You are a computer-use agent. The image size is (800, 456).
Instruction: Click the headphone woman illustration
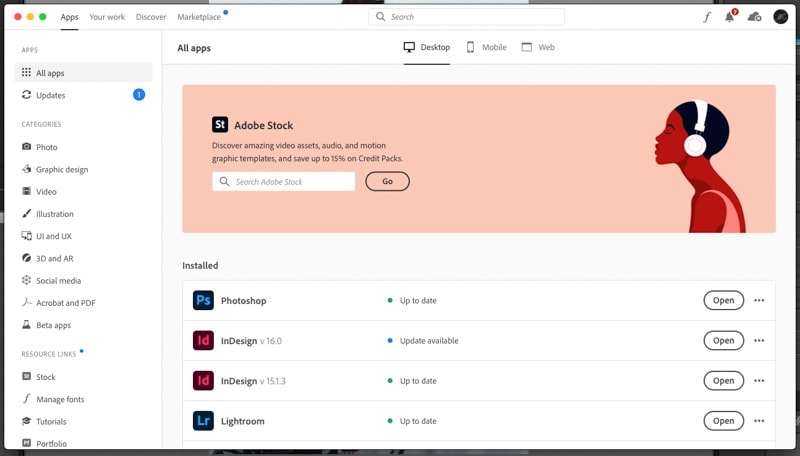[x=699, y=166]
